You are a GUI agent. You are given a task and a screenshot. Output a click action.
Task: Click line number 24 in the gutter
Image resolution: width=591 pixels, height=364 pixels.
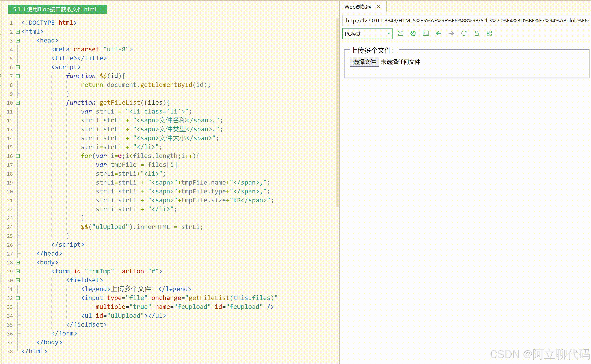point(10,227)
